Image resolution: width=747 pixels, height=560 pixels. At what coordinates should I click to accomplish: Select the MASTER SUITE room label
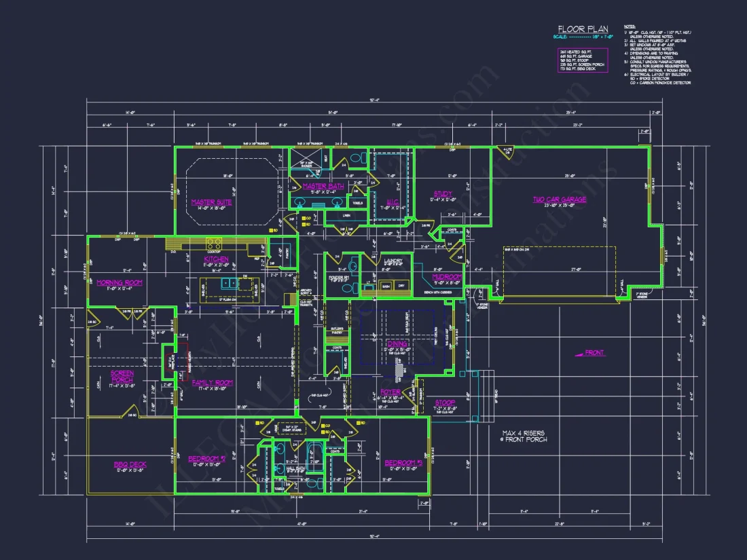pyautogui.click(x=213, y=202)
